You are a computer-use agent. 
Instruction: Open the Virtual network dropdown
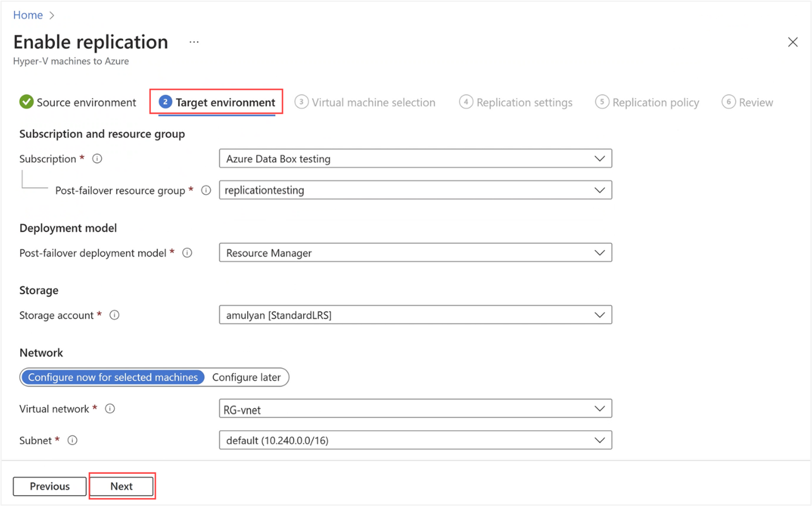point(416,409)
